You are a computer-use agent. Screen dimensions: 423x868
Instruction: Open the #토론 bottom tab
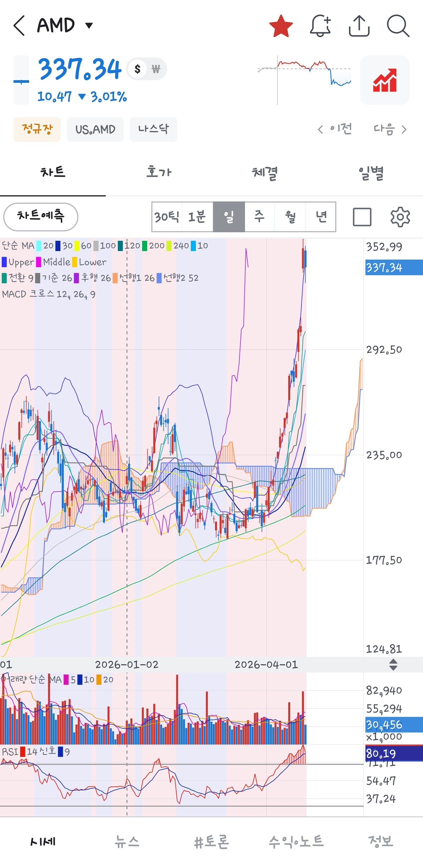point(212,842)
